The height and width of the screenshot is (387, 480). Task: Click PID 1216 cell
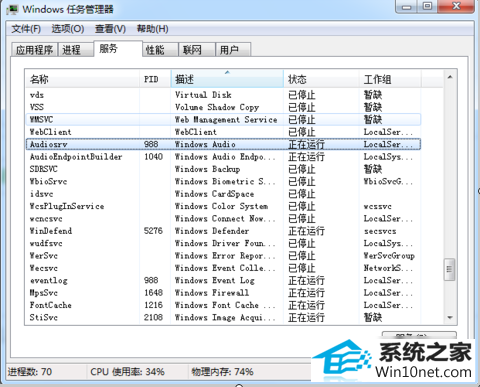click(153, 305)
